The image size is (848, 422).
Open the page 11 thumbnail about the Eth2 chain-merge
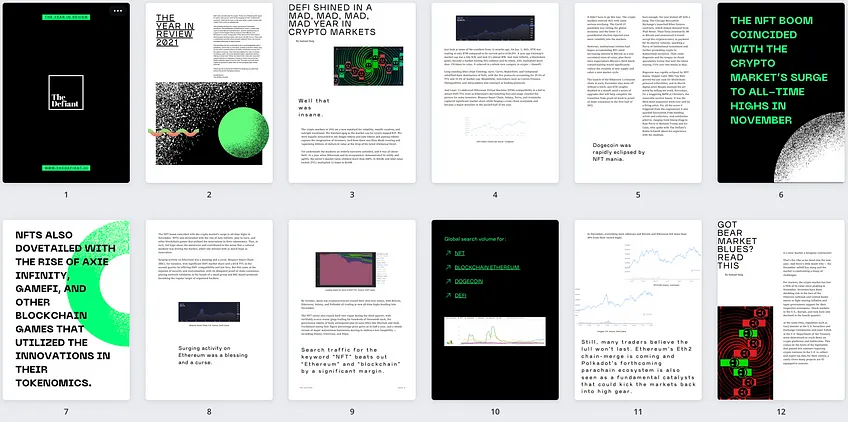tap(638, 310)
